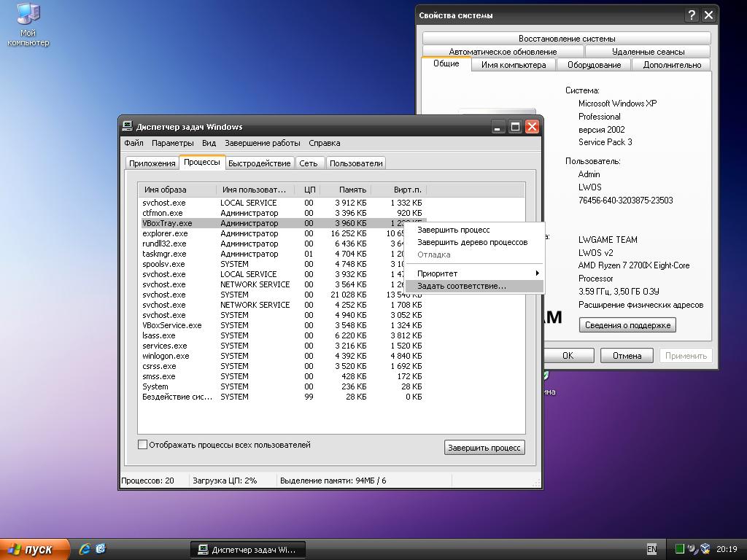This screenshot has width=747, height=560.
Task: Select the lsass.exe process row
Action: 159,335
